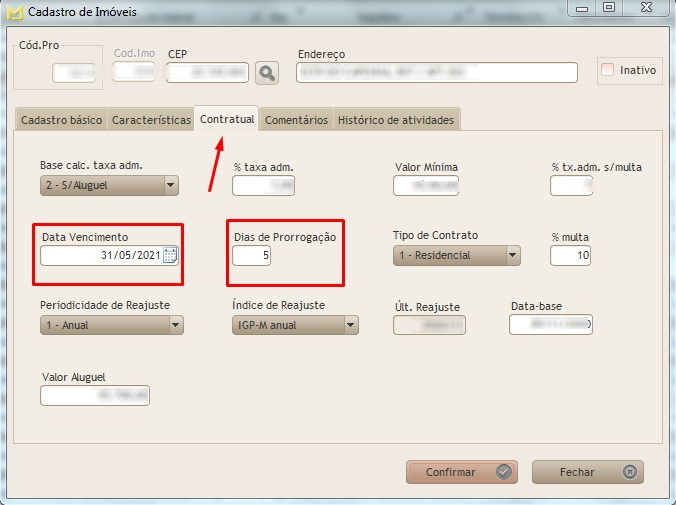Open the Data Vencimento calendar picker
The width and height of the screenshot is (676, 505).
[x=170, y=255]
